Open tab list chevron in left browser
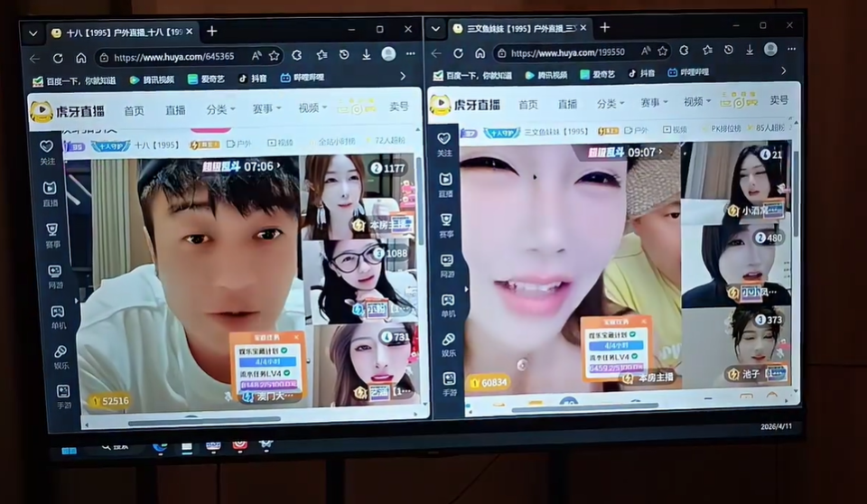 click(x=33, y=33)
